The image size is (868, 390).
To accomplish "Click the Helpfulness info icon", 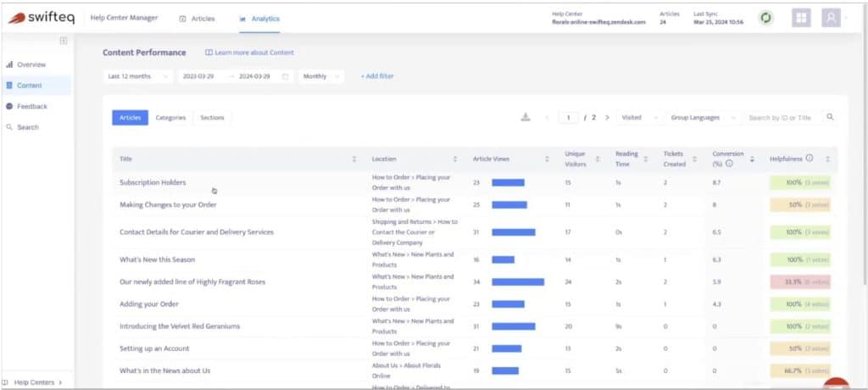I will (x=810, y=158).
